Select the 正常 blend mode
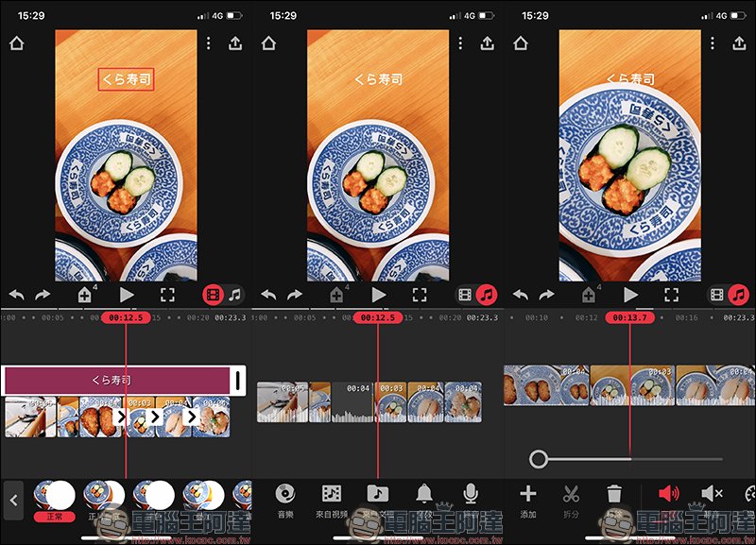756x545 pixels. (55, 502)
